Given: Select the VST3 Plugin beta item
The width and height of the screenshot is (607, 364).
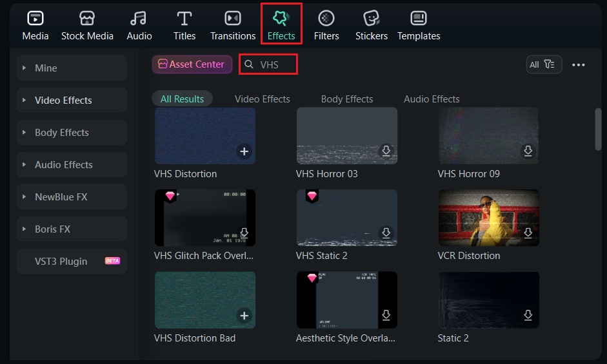Looking at the screenshot, I should tap(72, 262).
